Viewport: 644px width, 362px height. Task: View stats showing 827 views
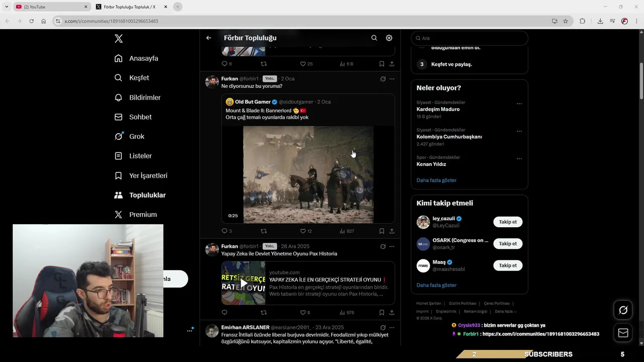[x=347, y=231]
